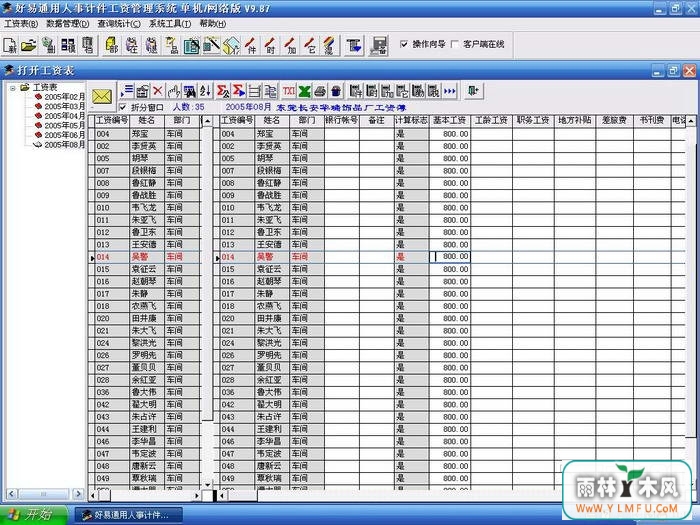Click the 好易通用人事计件 taskbar item
700x525 pixels.
point(129,515)
